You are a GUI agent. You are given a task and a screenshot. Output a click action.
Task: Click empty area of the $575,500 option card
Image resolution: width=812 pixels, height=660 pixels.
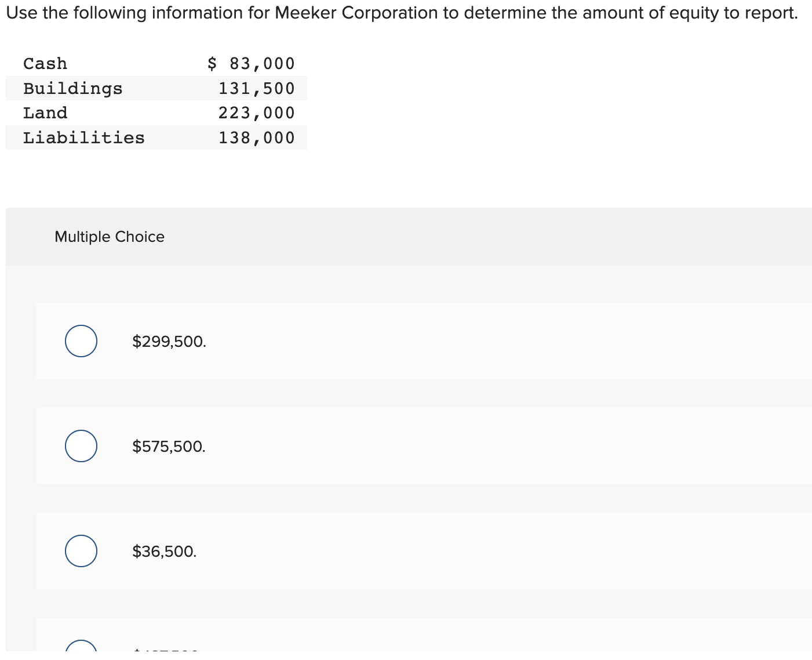493,446
